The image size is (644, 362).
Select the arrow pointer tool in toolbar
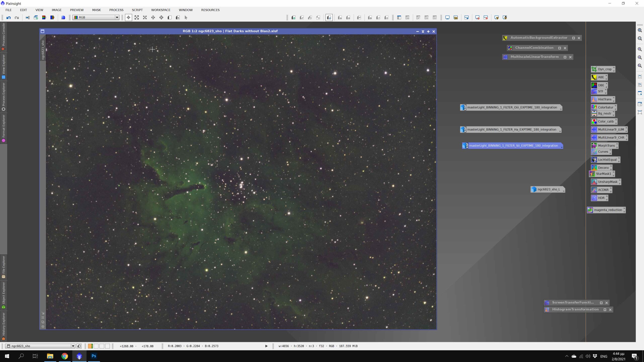[x=186, y=18]
